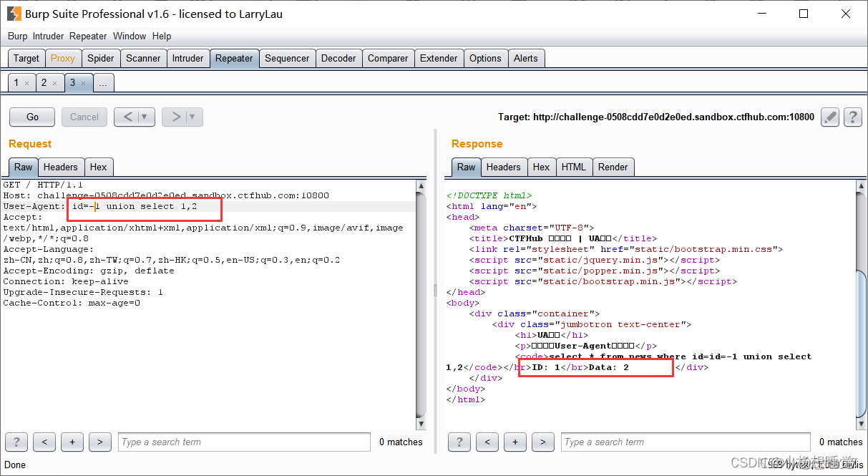
Task: Click the request search help button
Action: 16,442
